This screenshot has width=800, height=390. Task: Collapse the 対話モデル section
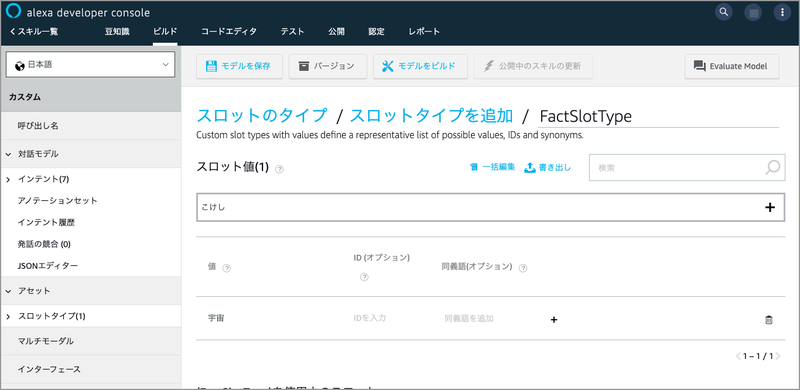click(x=9, y=154)
